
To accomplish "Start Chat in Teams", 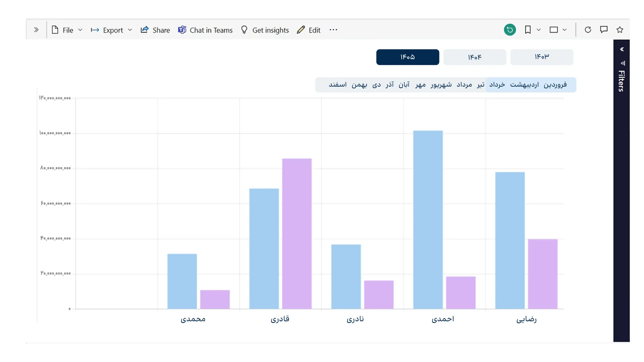I will (x=205, y=30).
